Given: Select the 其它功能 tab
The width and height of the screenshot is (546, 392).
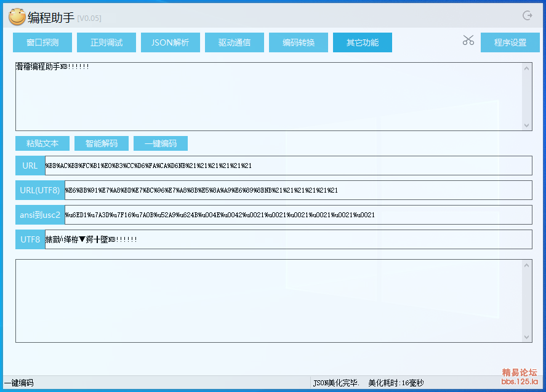Looking at the screenshot, I should 363,42.
